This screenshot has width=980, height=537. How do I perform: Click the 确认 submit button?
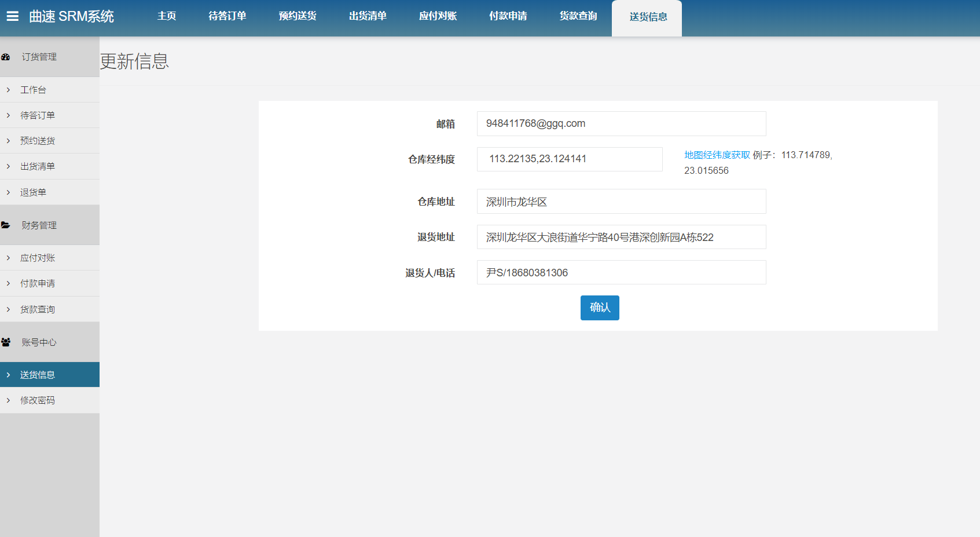point(600,308)
